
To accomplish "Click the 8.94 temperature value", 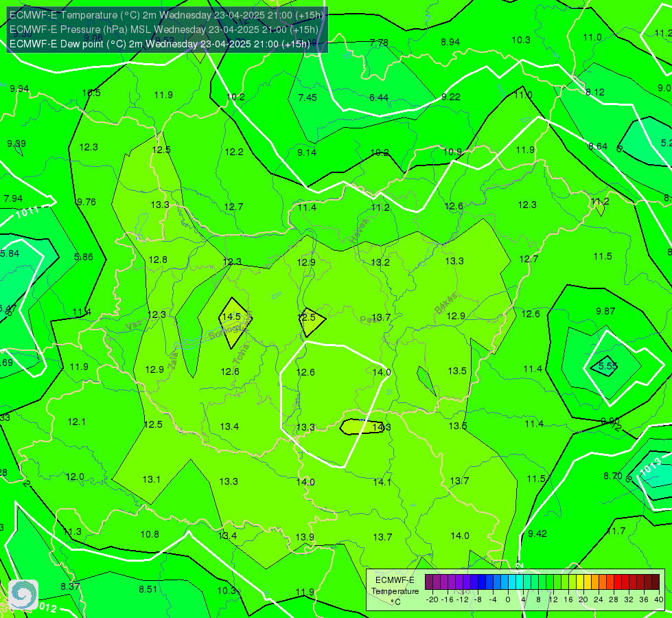I will tap(450, 42).
